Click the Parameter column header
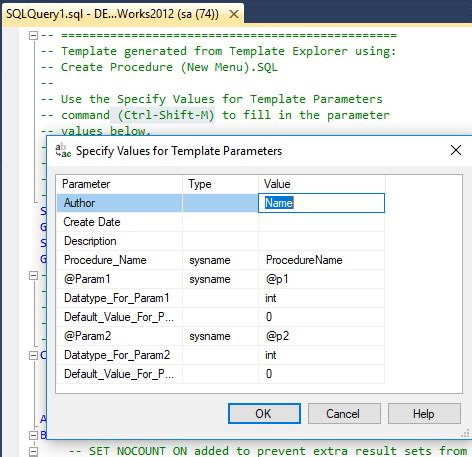 [119, 184]
